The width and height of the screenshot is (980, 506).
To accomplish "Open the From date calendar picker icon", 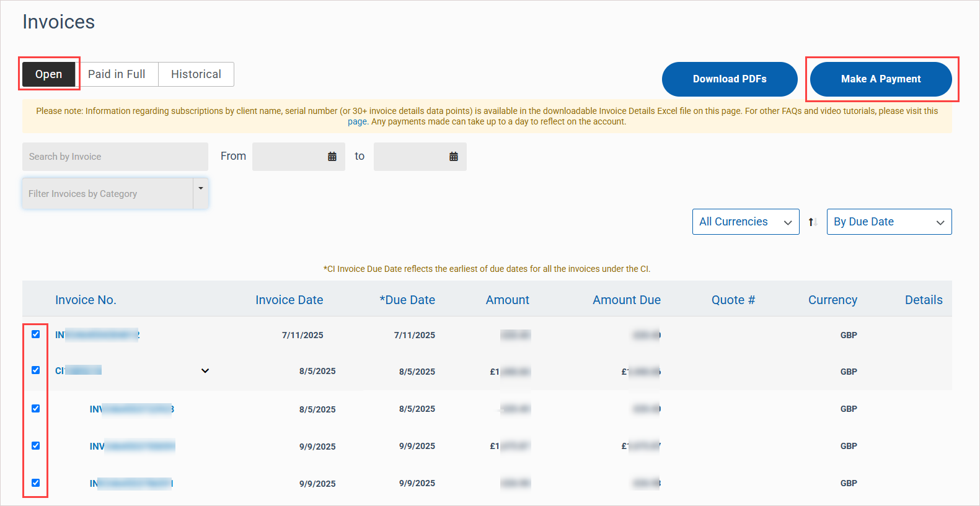I will point(332,157).
